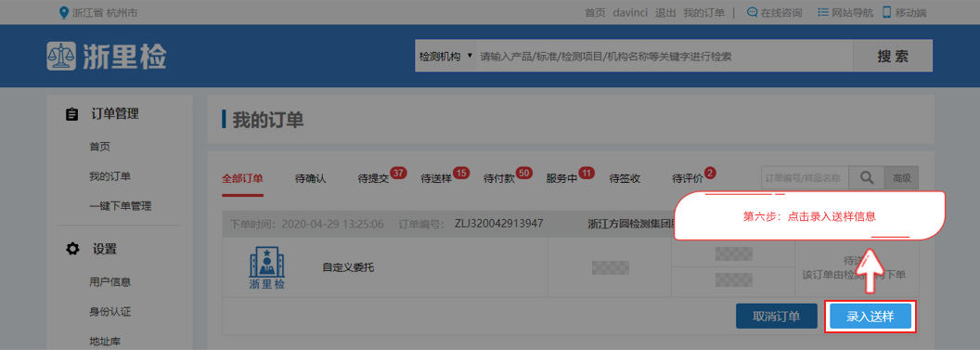
Task: Click the 录入送样 button
Action: 870,317
